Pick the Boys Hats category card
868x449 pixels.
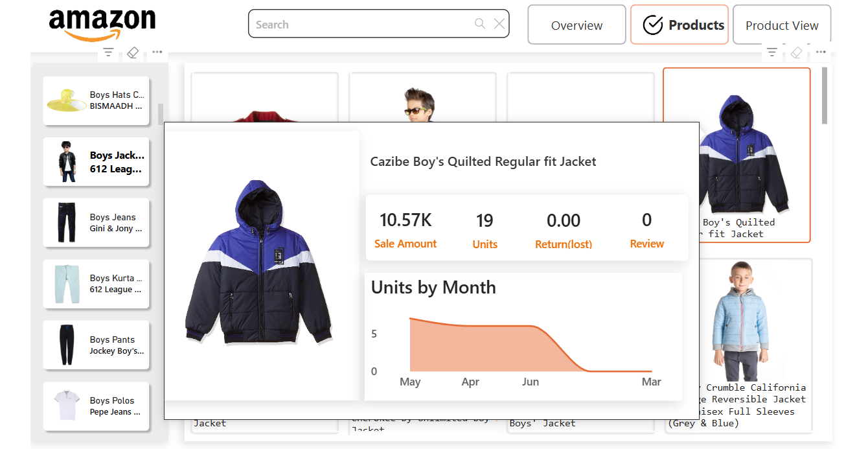97,100
